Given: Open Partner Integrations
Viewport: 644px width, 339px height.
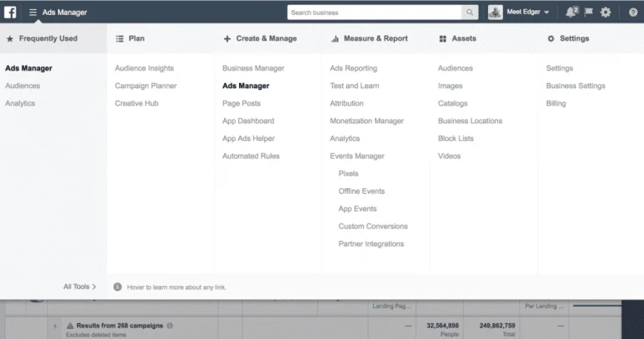Looking at the screenshot, I should [371, 244].
